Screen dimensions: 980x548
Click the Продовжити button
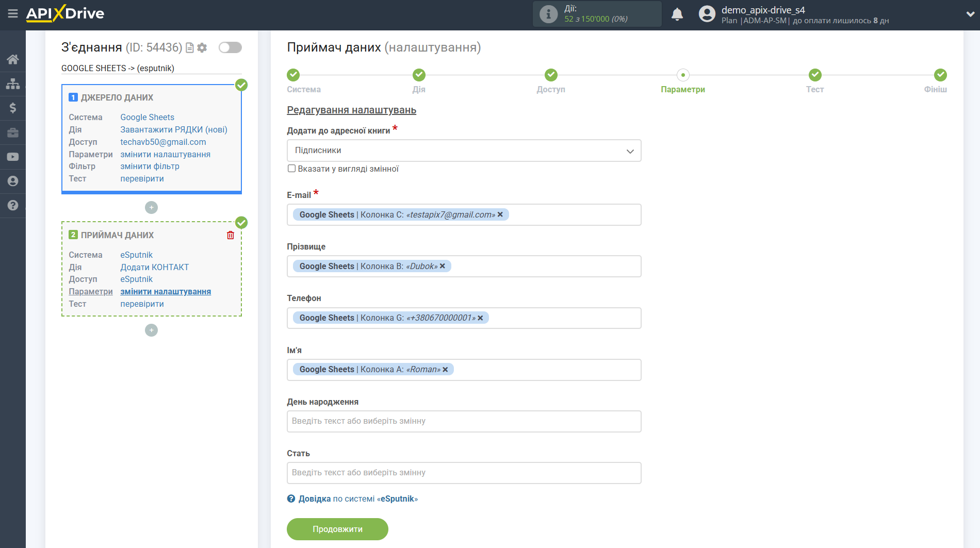pos(337,529)
